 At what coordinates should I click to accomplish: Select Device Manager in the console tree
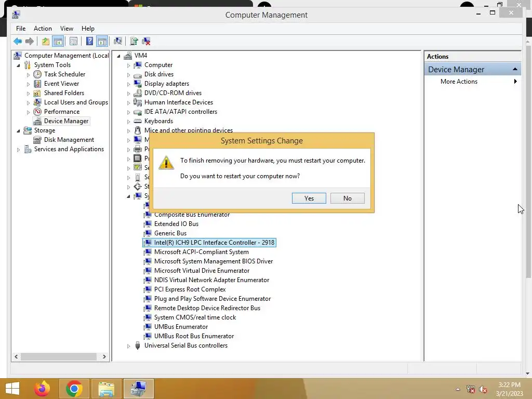click(66, 121)
